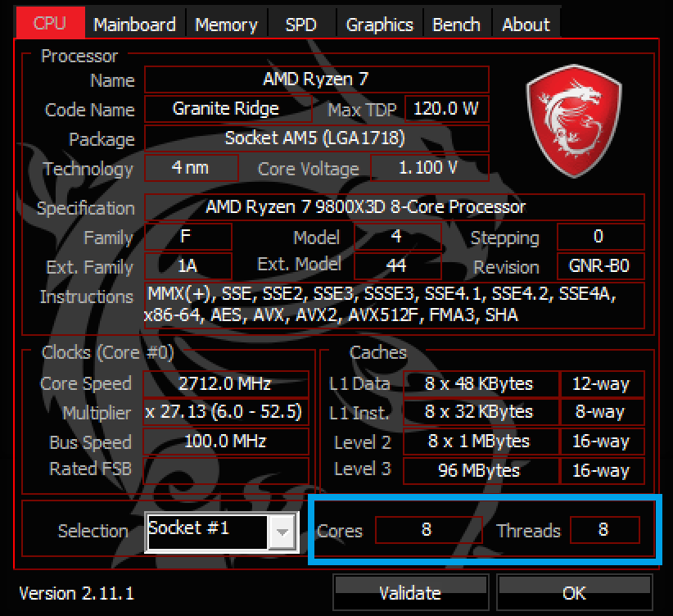
Task: Click the x 27.13 multiplier value
Action: point(226,412)
